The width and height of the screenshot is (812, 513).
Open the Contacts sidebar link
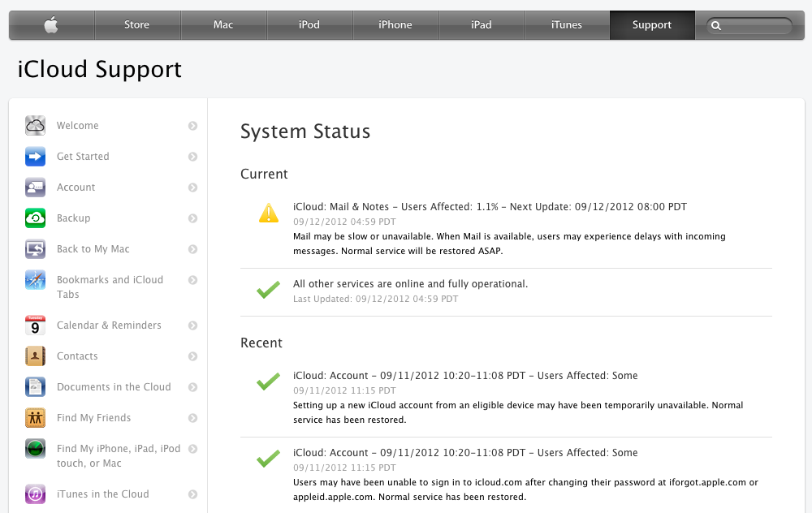(x=77, y=356)
